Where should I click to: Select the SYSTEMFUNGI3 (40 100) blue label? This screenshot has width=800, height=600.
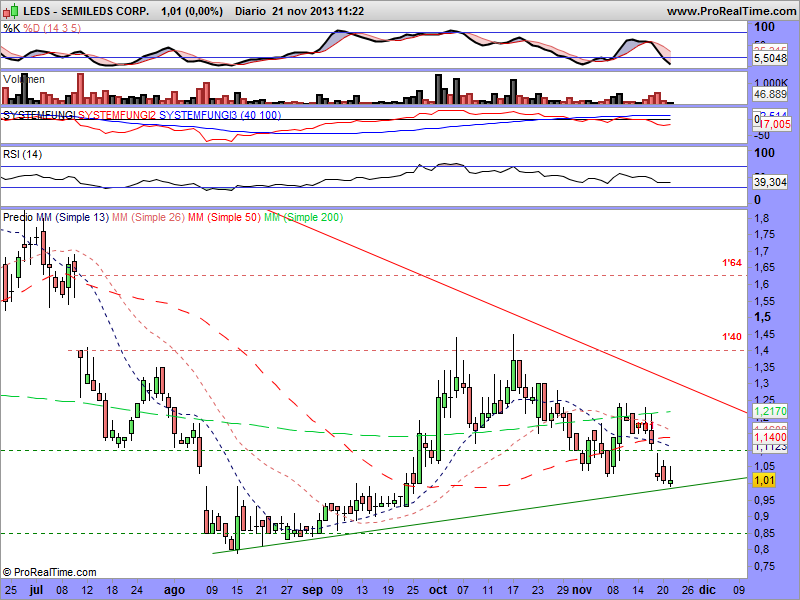point(220,115)
